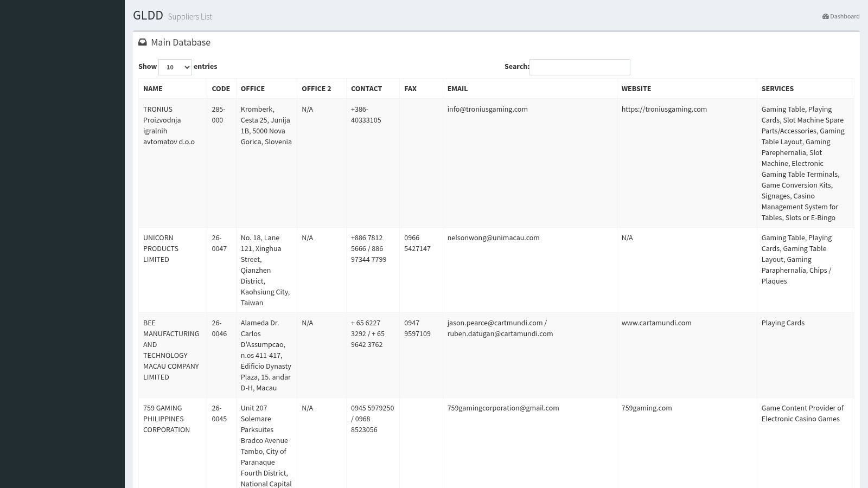
Task: Click the Main Database inbox icon
Action: [143, 42]
